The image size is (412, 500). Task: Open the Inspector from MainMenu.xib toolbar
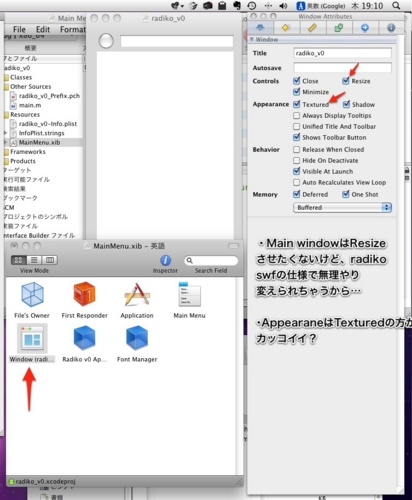165,260
